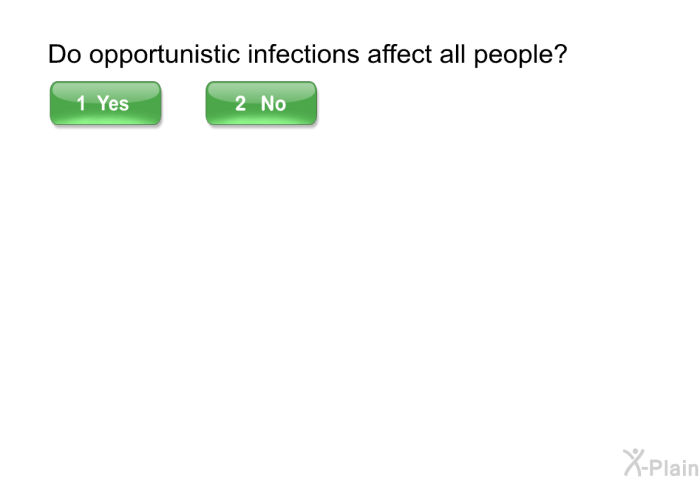This screenshot has width=700, height=480.
Task: Select the green "2 No" answer button
Action: click(261, 103)
